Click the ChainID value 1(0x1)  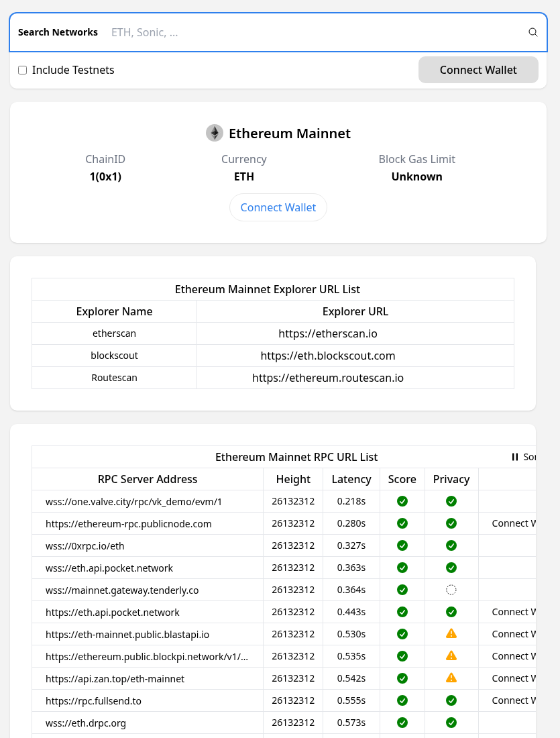105,176
